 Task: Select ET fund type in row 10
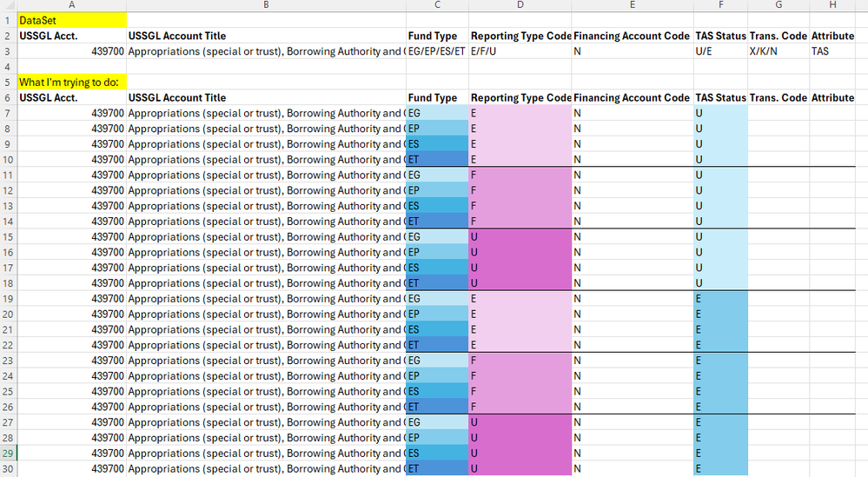point(437,159)
